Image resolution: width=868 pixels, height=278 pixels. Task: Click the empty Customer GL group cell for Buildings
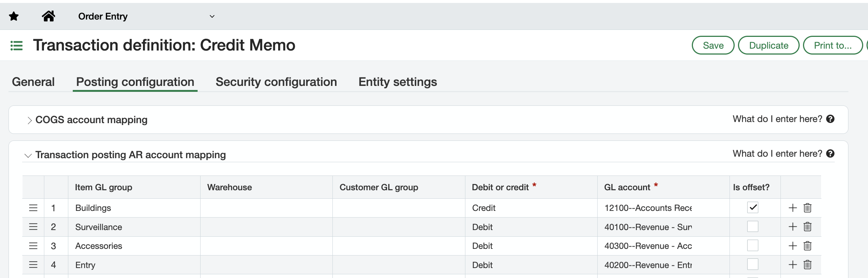[399, 208]
